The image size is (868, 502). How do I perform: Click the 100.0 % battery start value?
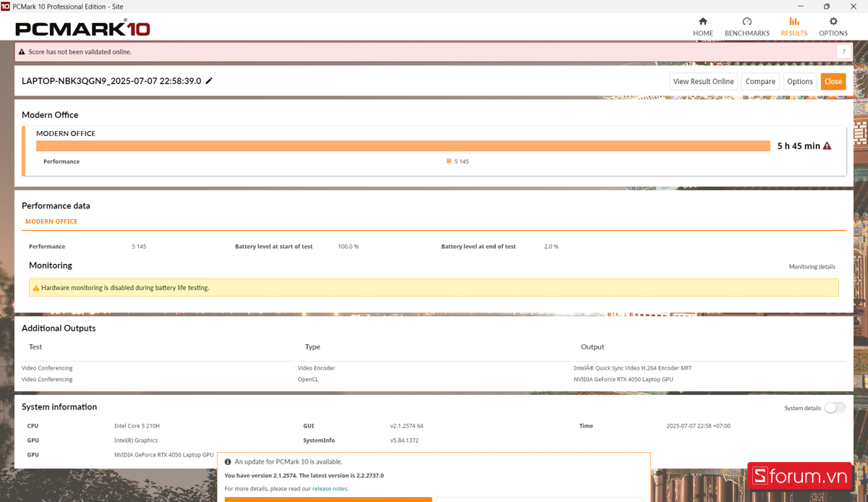348,247
